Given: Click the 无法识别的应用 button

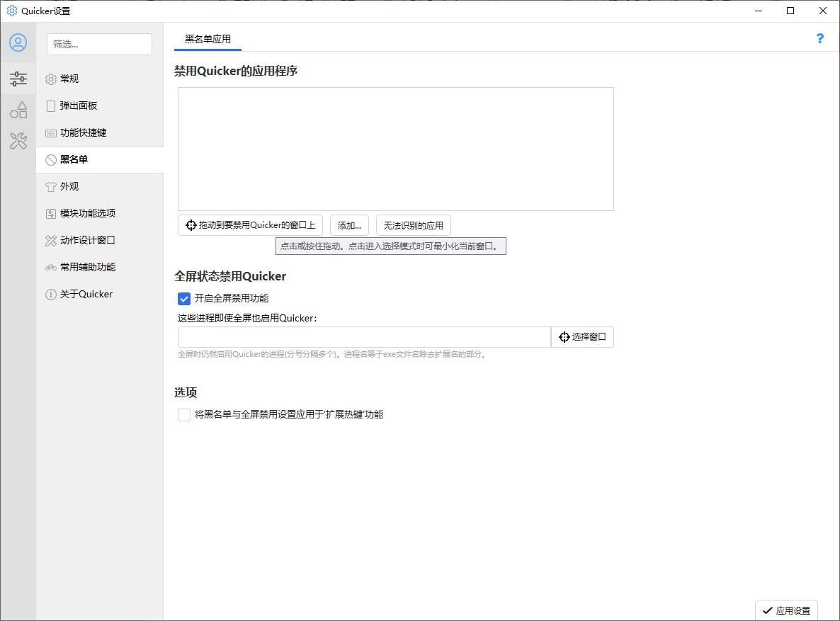Looking at the screenshot, I should [414, 224].
